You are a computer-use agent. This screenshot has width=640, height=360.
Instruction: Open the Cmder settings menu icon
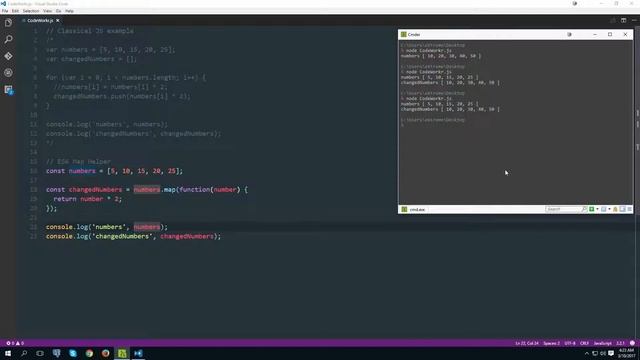coord(629,209)
